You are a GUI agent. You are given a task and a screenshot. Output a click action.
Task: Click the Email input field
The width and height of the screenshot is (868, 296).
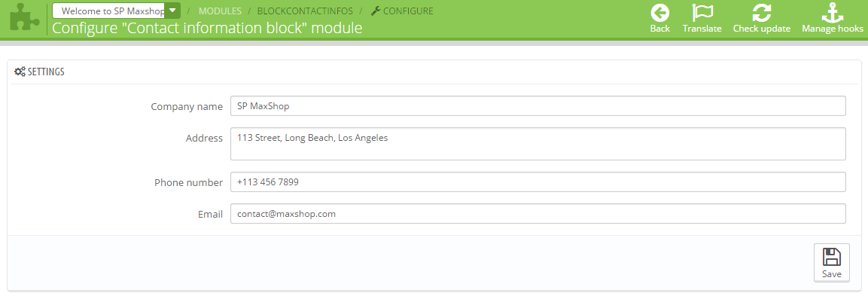point(538,213)
